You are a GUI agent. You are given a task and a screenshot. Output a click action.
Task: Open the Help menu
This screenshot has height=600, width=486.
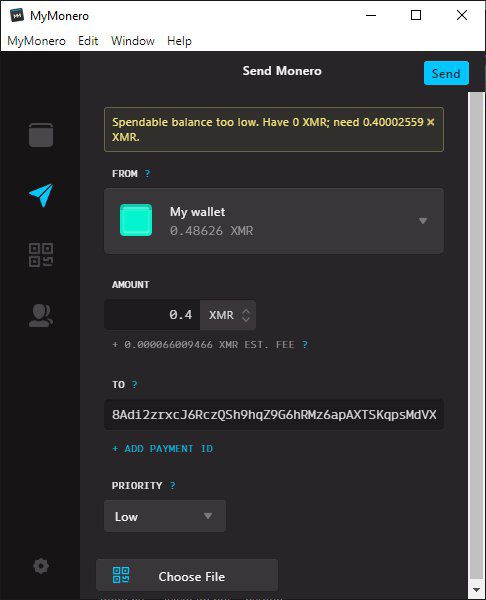(x=179, y=41)
